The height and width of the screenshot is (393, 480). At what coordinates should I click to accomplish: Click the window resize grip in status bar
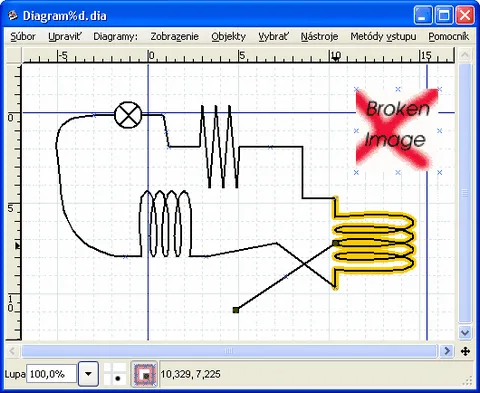[x=468, y=381]
